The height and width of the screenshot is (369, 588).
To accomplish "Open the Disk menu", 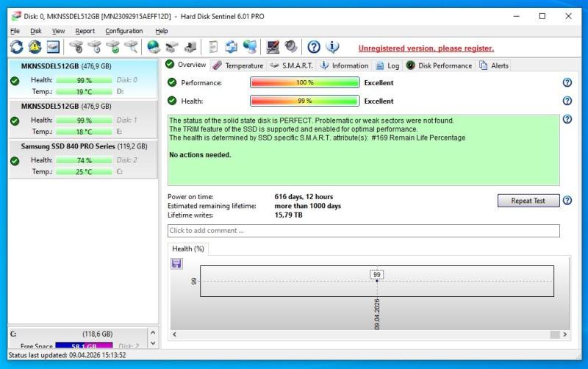I will [x=36, y=31].
